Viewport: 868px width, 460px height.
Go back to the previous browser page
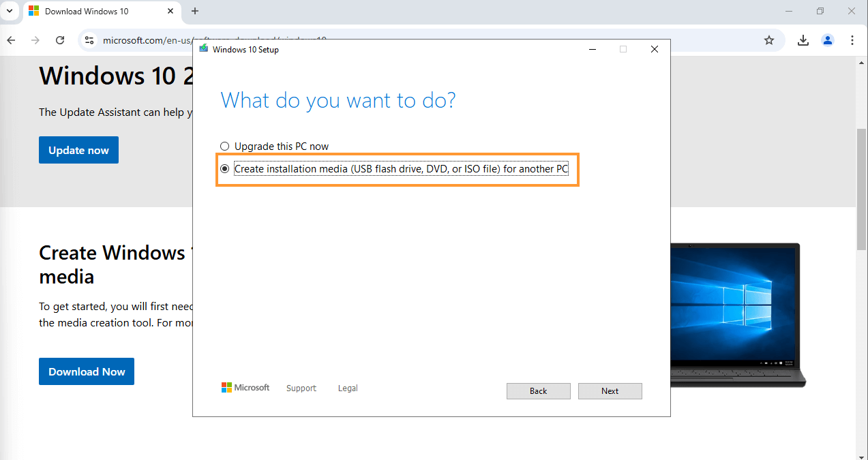[11, 40]
